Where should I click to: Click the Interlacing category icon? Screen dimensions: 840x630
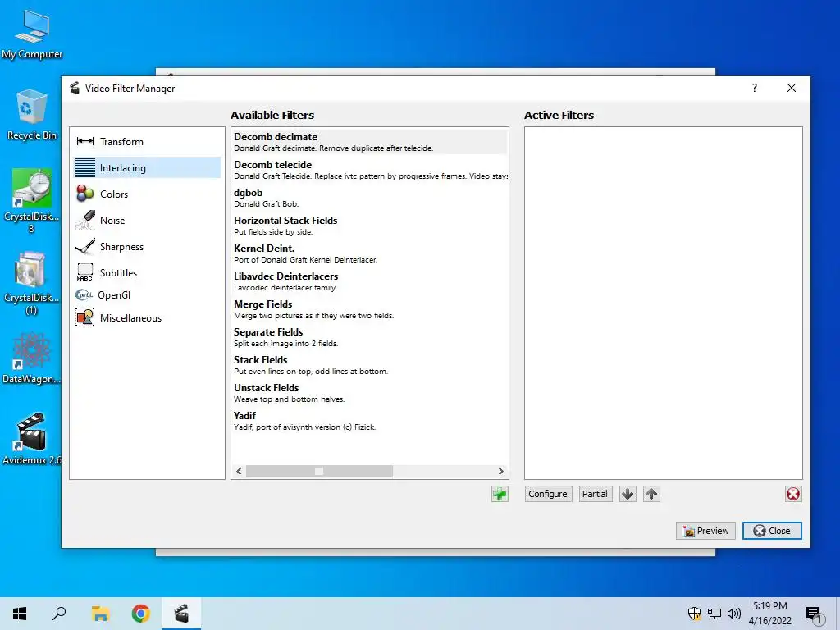click(x=84, y=167)
